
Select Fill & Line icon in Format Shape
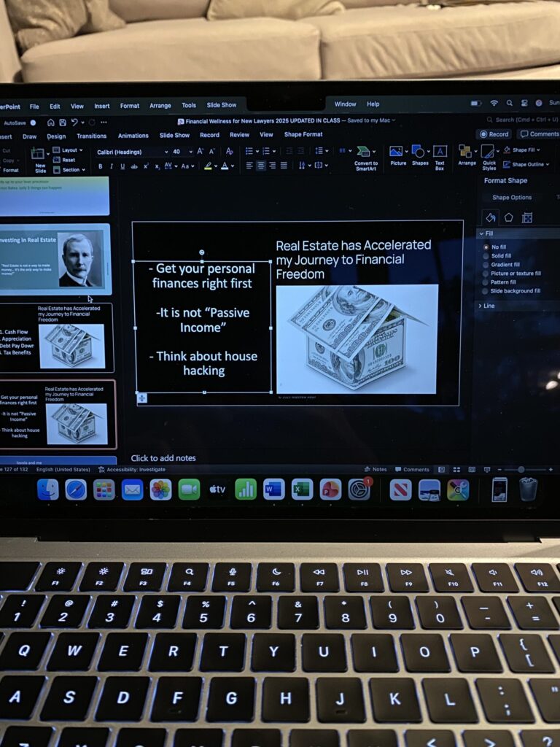click(490, 217)
